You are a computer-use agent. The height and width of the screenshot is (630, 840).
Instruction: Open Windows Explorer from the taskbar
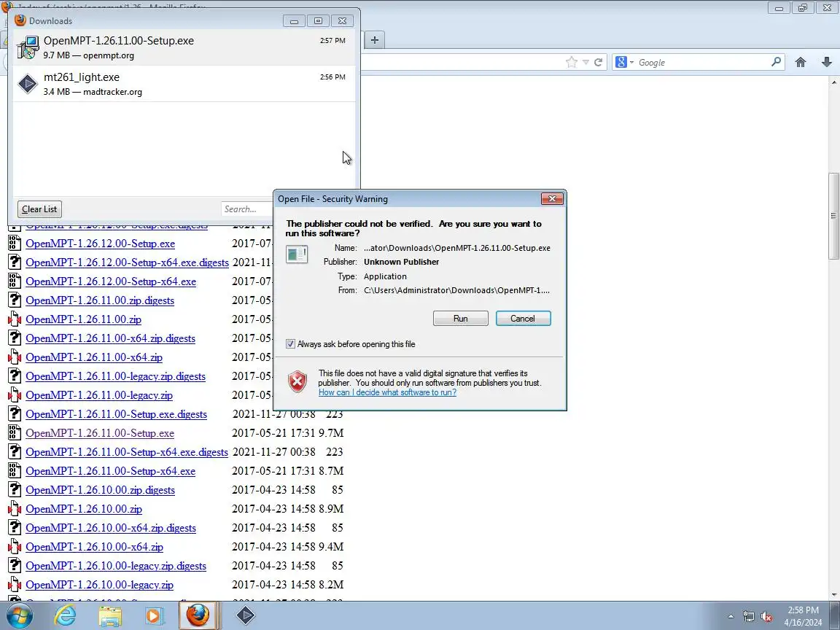[110, 615]
